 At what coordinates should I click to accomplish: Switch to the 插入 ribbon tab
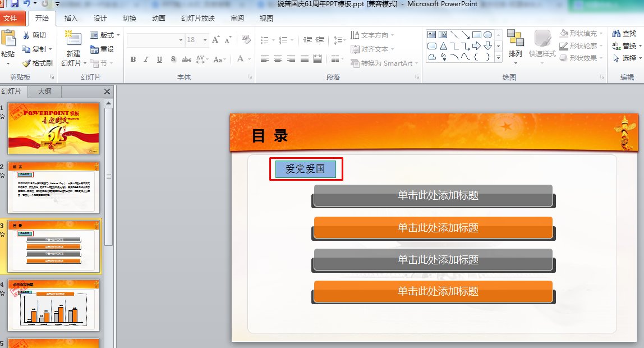point(71,19)
